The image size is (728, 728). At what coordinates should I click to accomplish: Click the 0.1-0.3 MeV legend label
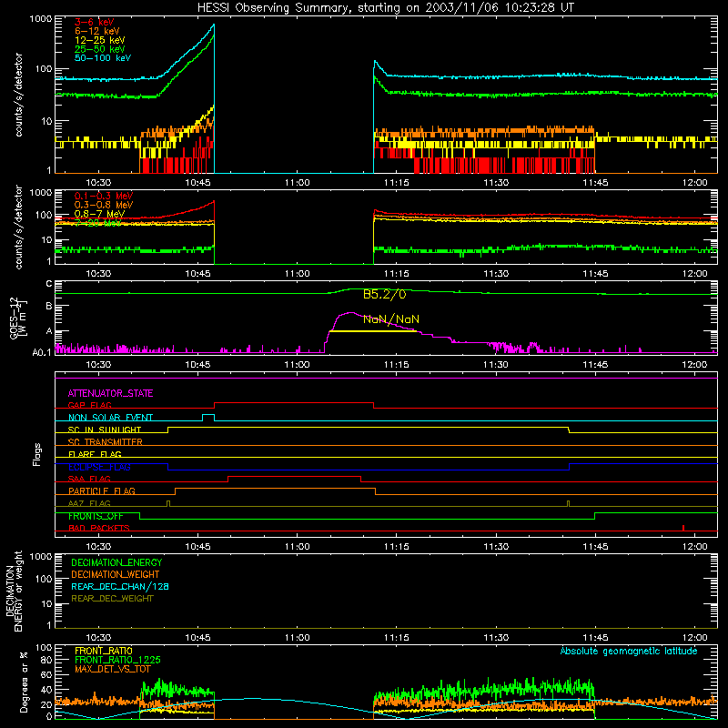click(104, 196)
